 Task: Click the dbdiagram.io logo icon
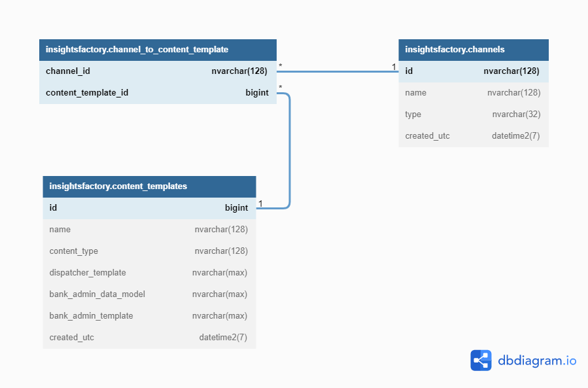click(481, 361)
